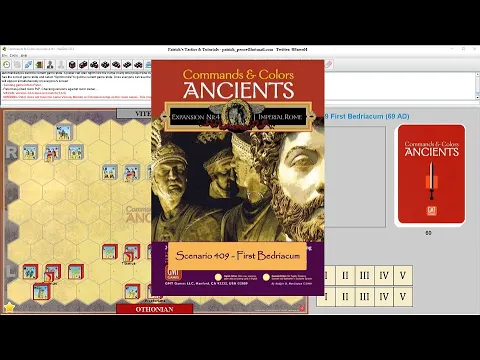This screenshot has height=360, width=480.
Task: Select the Othonian unit in the lower-left hex
Action: point(41,292)
